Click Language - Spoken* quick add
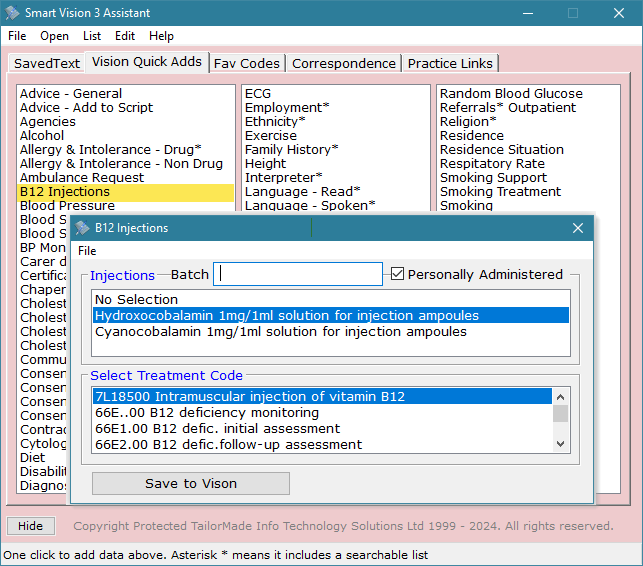This screenshot has height=566, width=643. pyautogui.click(x=310, y=205)
